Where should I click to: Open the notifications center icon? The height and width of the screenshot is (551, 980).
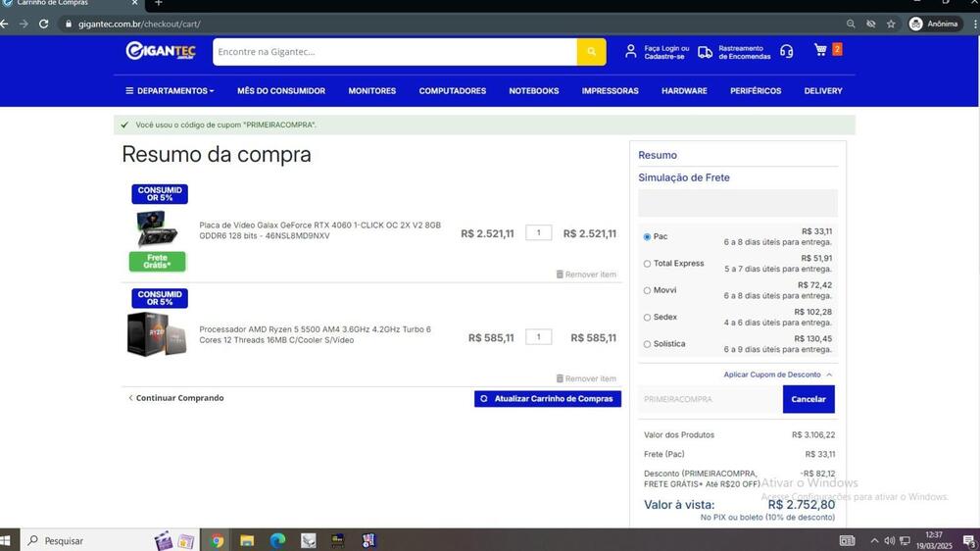click(x=969, y=541)
